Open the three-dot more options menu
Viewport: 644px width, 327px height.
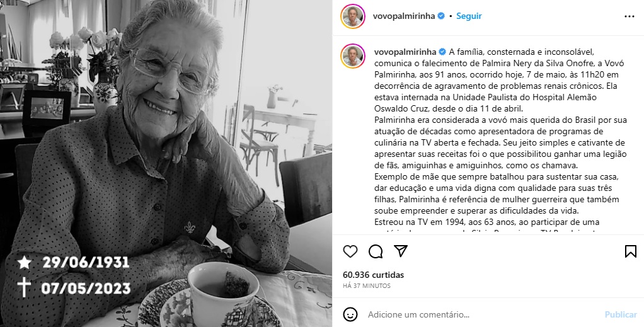(630, 16)
